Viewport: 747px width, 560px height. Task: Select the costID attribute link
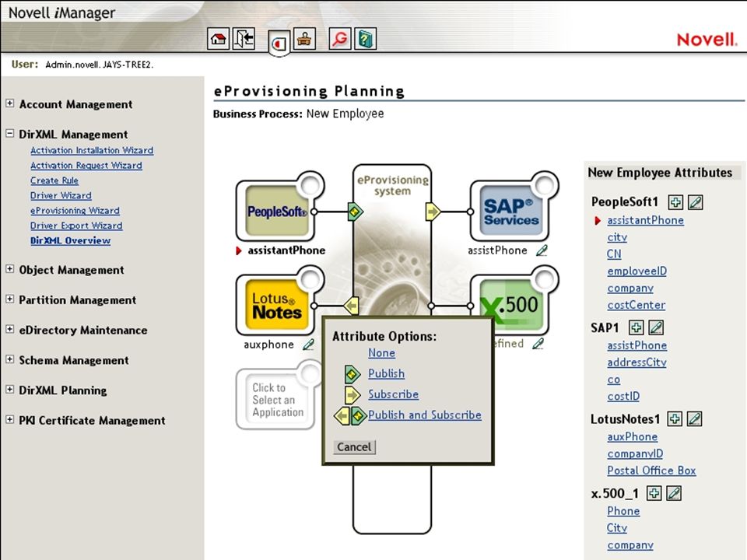[x=623, y=396]
